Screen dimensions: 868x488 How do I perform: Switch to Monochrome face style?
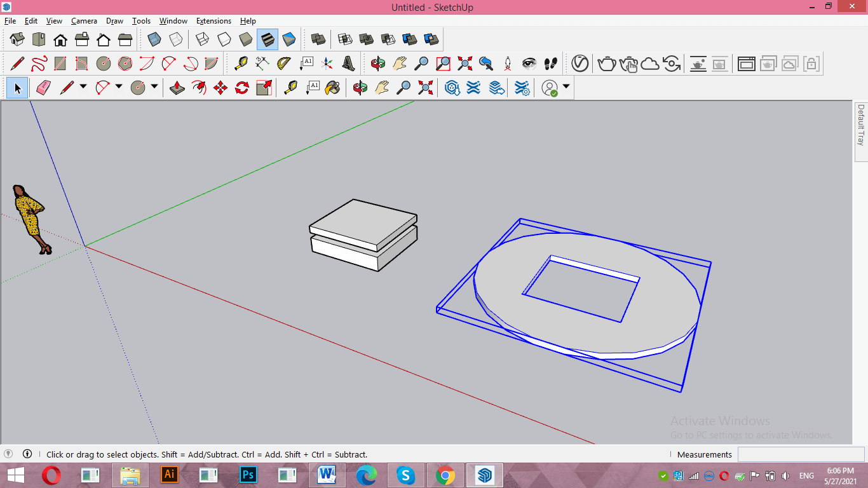[289, 39]
